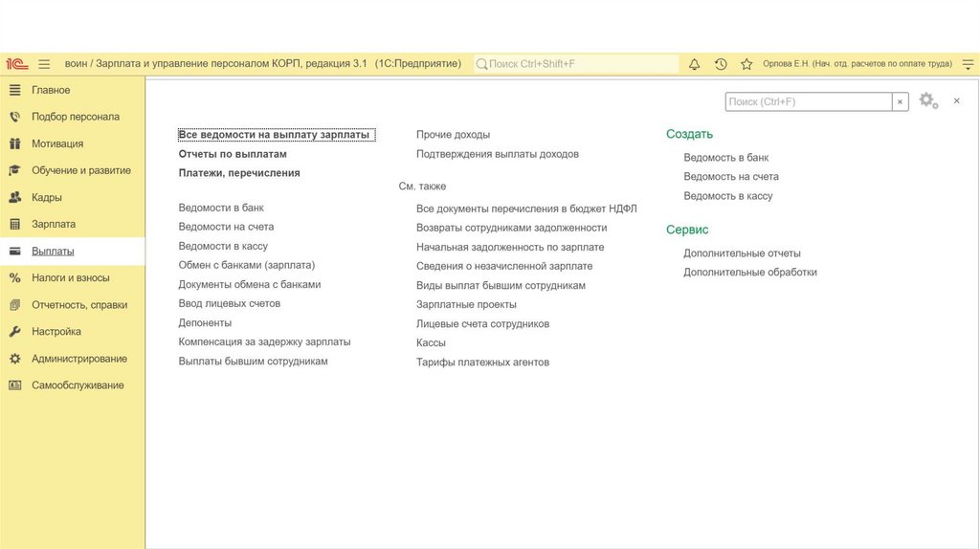Open the history clock icon
980x549 pixels.
click(721, 64)
